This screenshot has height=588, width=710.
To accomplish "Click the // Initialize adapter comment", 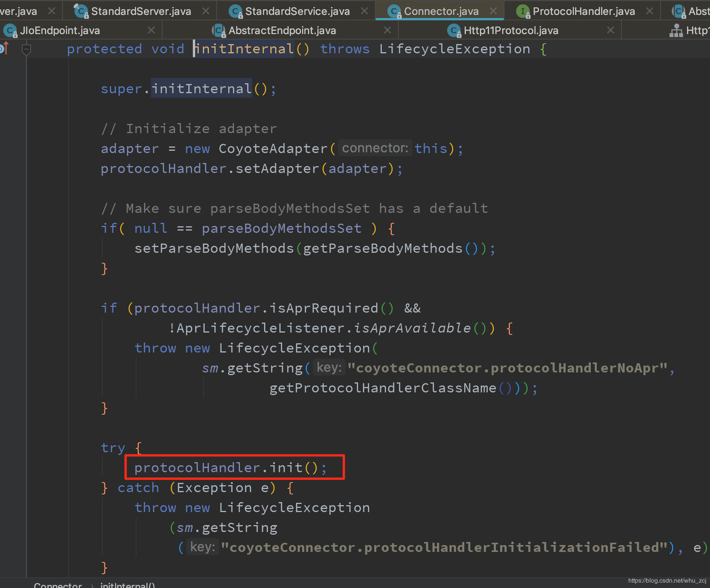I will [x=189, y=129].
